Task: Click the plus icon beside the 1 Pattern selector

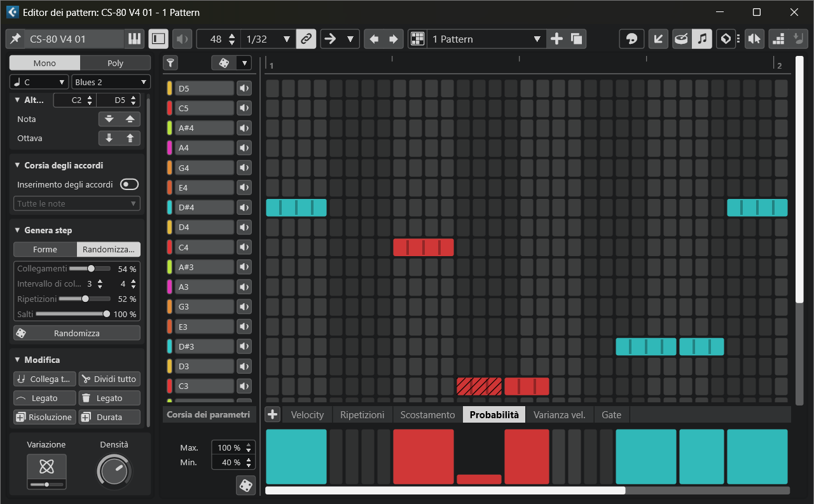Action: click(556, 39)
